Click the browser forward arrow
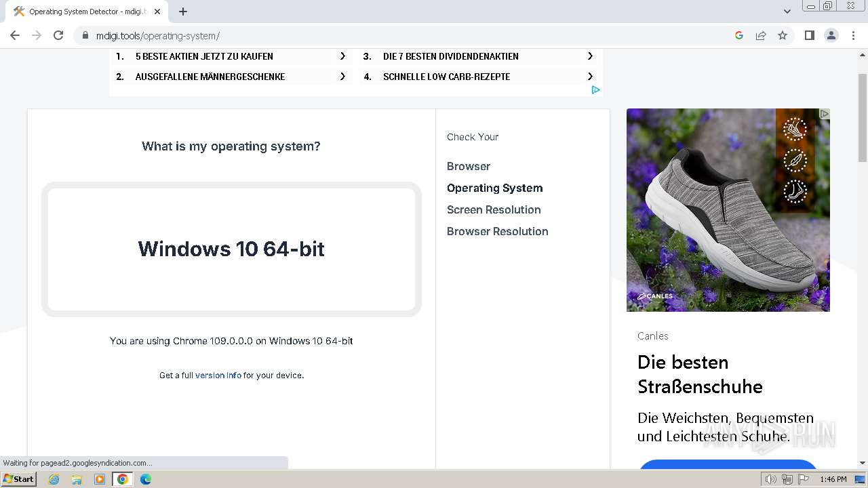The image size is (868, 488). [37, 35]
